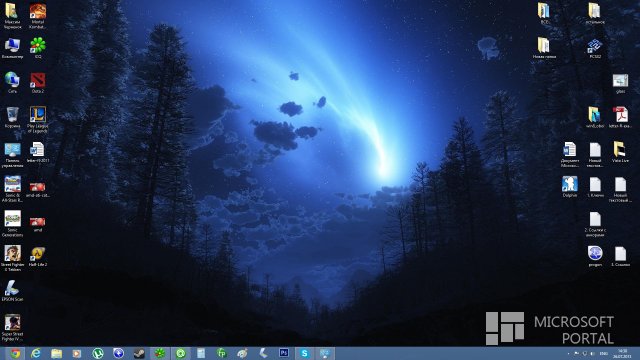Select the Super Street Fighter IV shortcut
640x360 pixels.
(12, 328)
